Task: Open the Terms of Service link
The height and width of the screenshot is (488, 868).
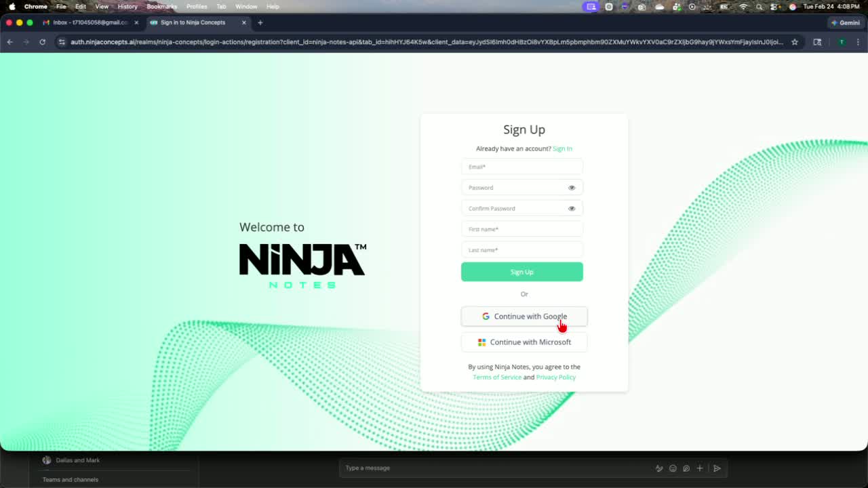Action: (x=497, y=378)
